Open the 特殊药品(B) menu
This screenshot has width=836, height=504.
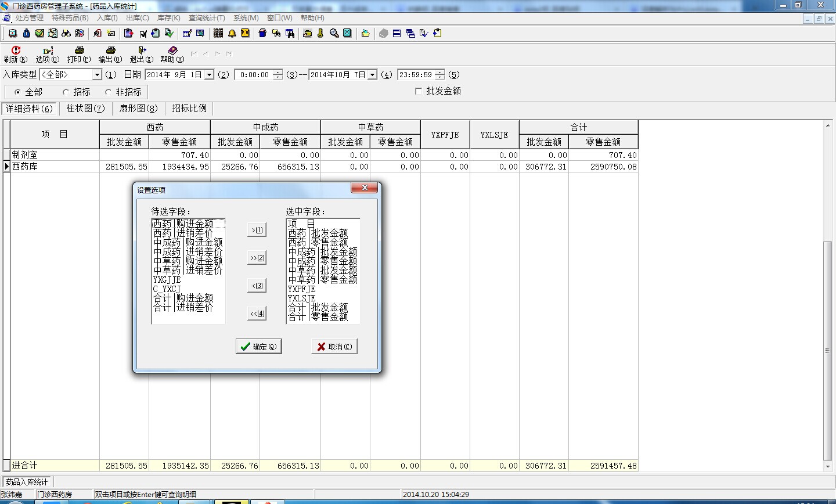coord(70,18)
